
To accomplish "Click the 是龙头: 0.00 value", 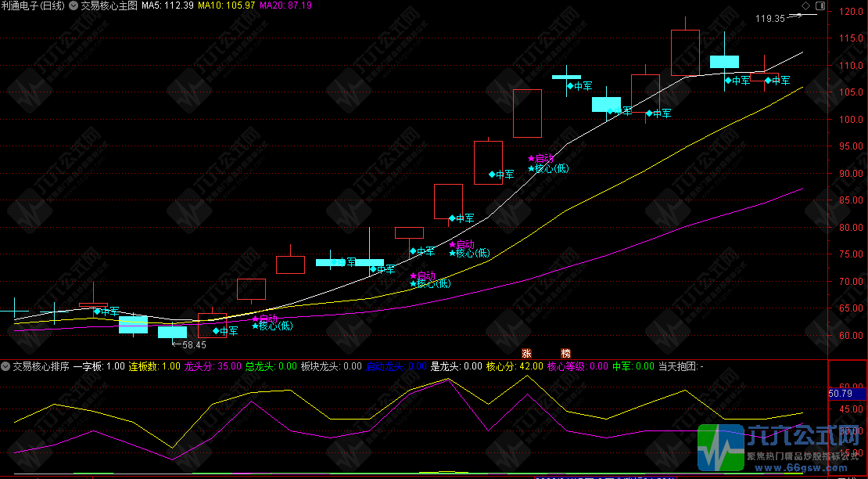I will (456, 366).
